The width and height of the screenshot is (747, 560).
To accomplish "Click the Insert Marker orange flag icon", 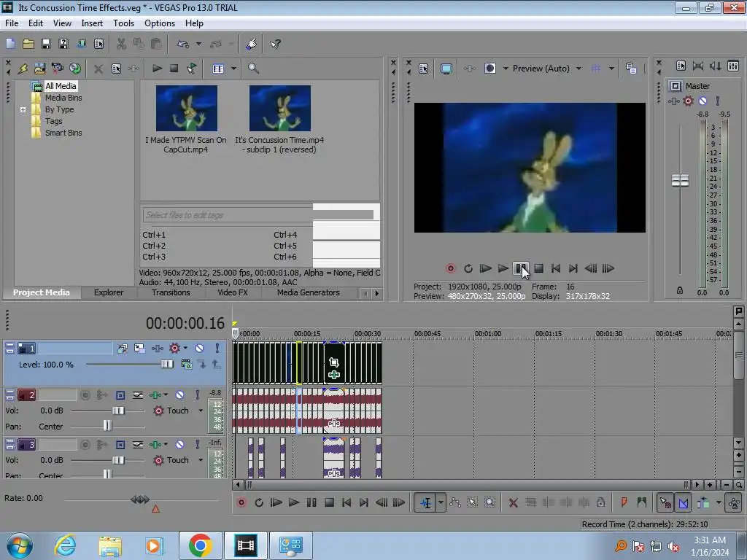I will 624,502.
